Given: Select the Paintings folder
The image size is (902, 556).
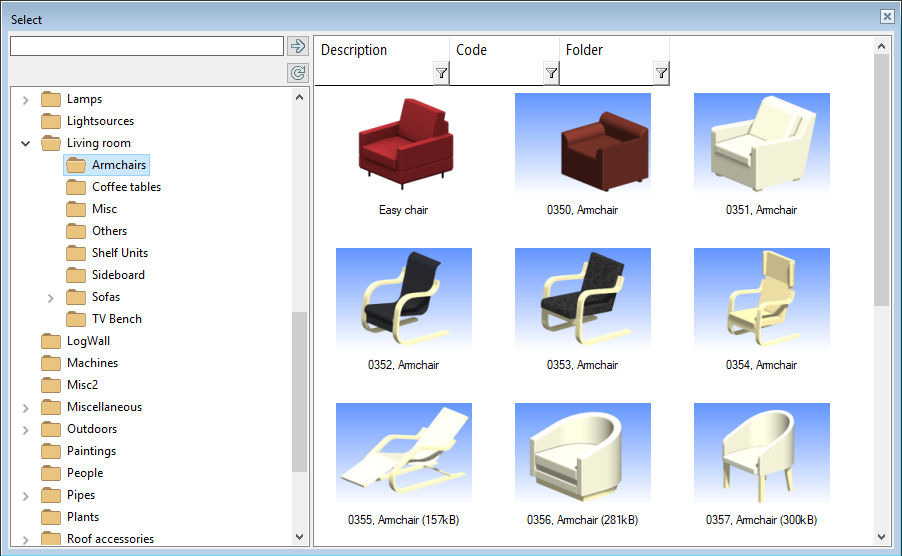Looking at the screenshot, I should [x=91, y=451].
